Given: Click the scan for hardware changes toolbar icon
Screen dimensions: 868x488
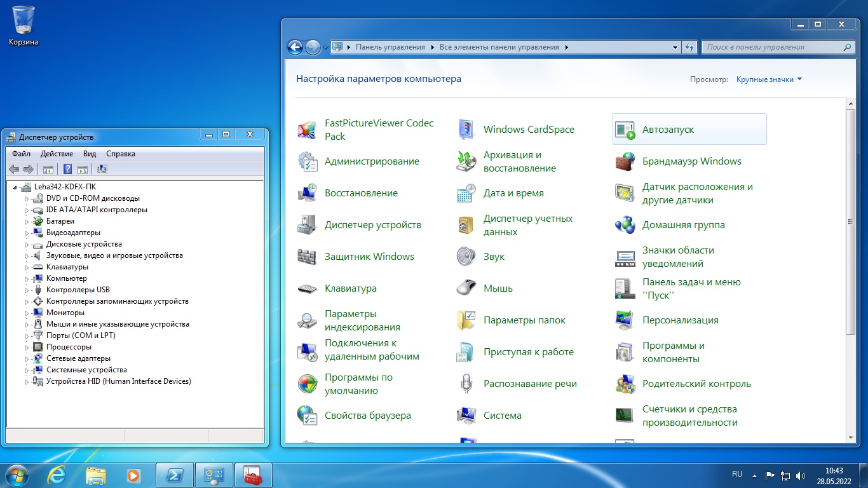Looking at the screenshot, I should (102, 169).
